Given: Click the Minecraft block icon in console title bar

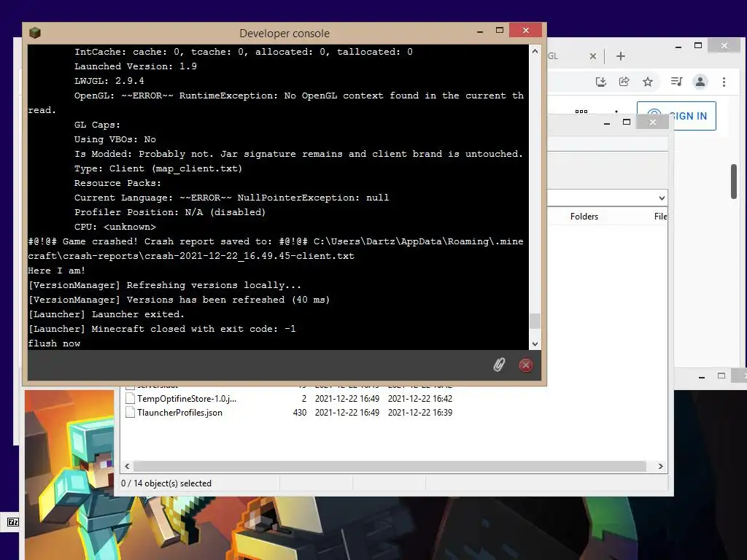Looking at the screenshot, I should (35, 33).
